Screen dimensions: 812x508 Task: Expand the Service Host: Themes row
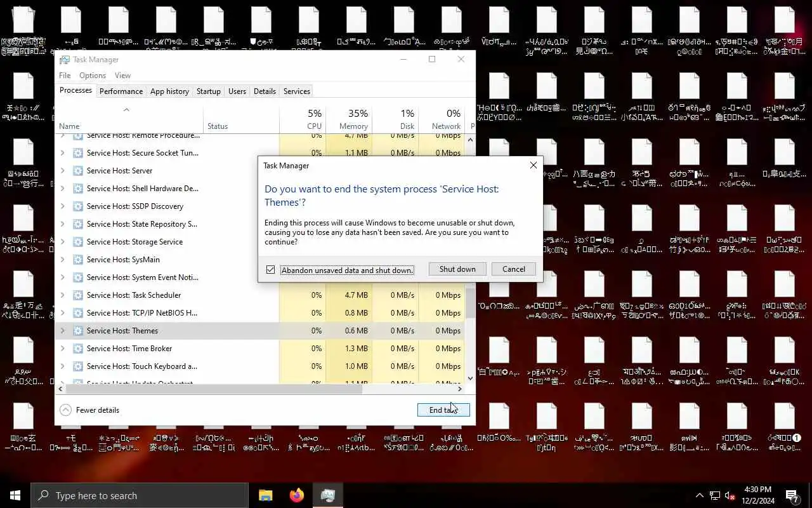(x=62, y=331)
